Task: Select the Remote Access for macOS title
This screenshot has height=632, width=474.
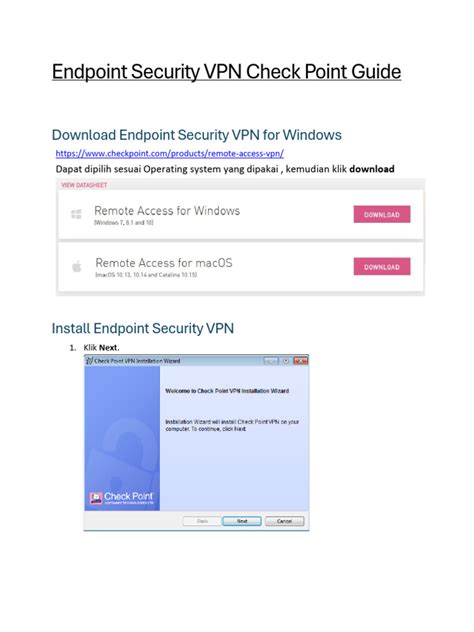Action: [x=164, y=263]
